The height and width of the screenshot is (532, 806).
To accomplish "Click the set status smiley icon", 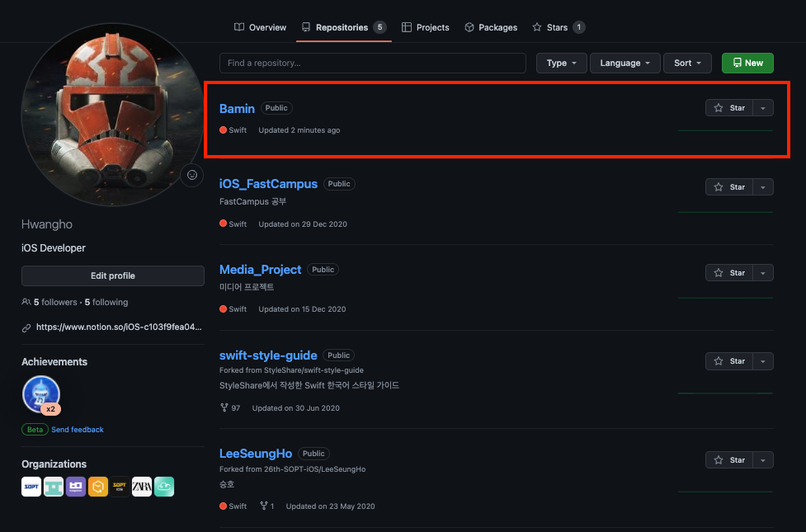I will click(191, 176).
